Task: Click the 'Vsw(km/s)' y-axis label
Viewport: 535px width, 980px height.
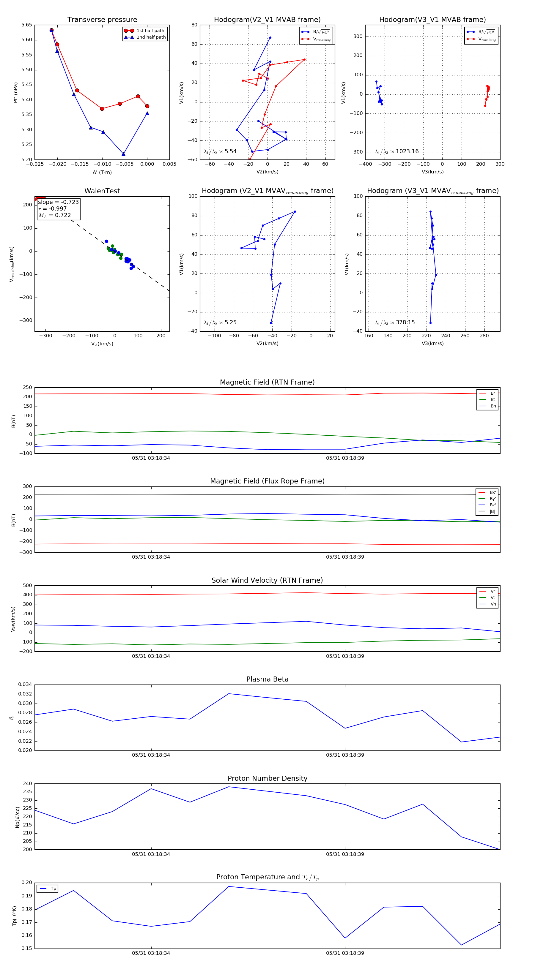Action: tap(13, 619)
